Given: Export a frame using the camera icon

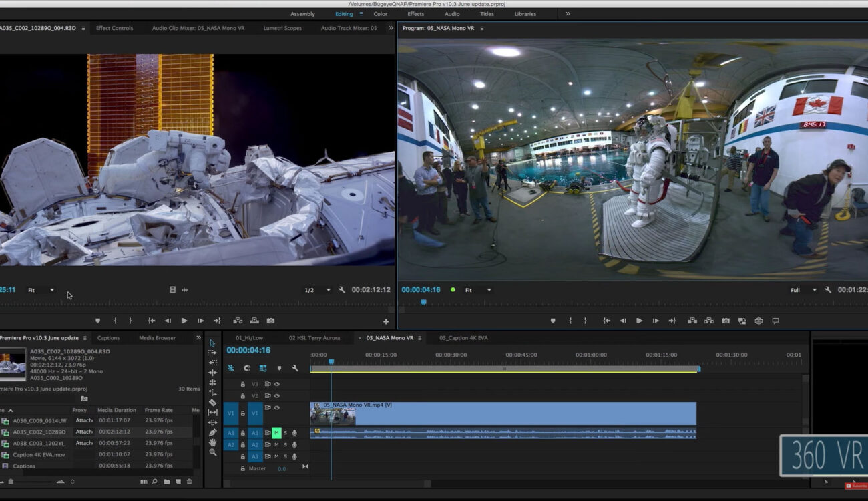Looking at the screenshot, I should [x=726, y=321].
